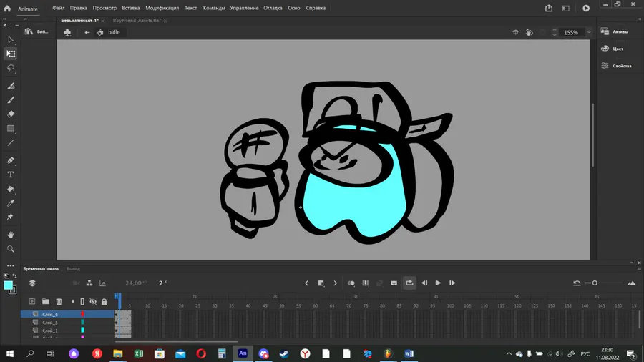
Task: Select the Text tool
Action: [x=11, y=175]
